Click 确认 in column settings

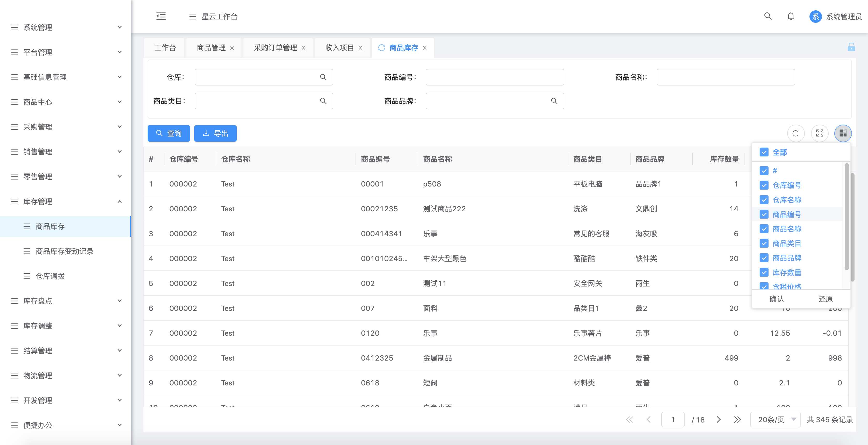pos(776,299)
